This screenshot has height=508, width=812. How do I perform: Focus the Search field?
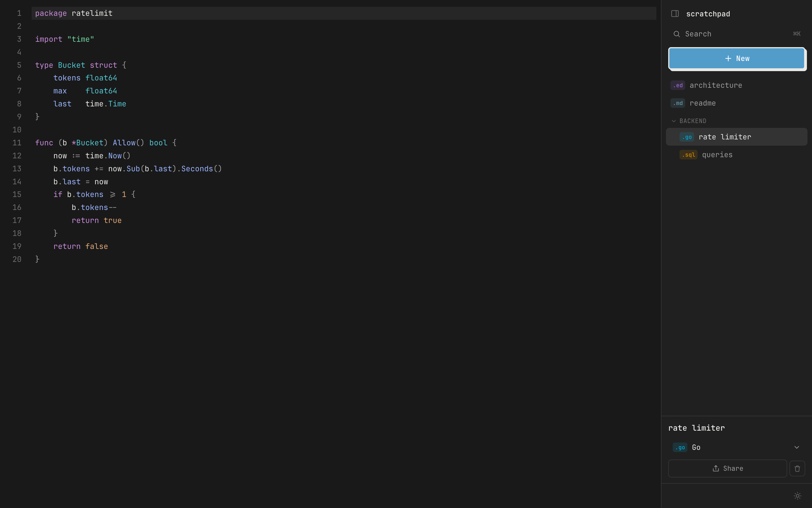[x=736, y=34]
